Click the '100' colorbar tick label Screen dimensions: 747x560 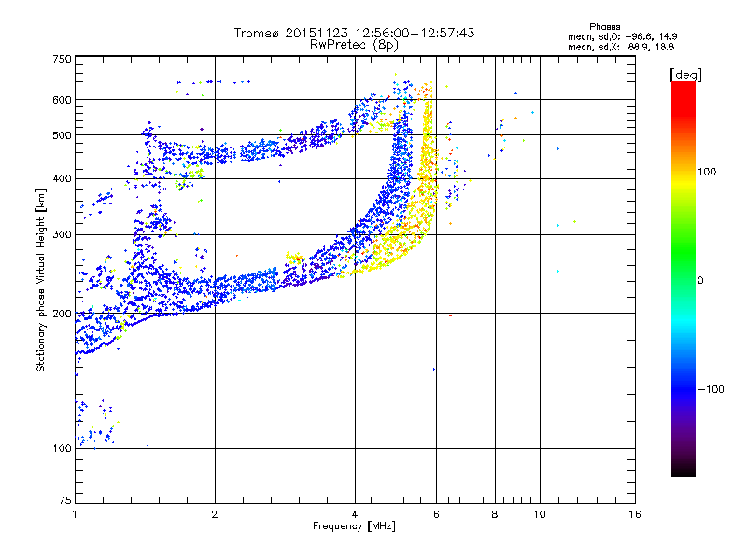[707, 172]
